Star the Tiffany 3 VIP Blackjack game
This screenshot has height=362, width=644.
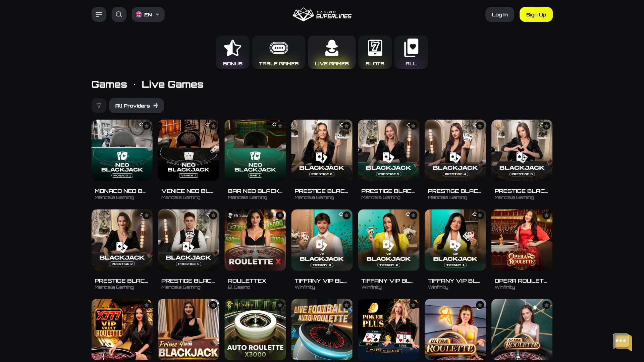(346, 215)
